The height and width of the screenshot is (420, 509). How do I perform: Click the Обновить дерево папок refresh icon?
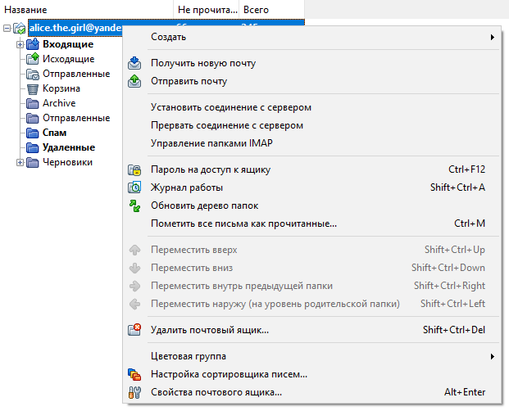pyautogui.click(x=135, y=205)
